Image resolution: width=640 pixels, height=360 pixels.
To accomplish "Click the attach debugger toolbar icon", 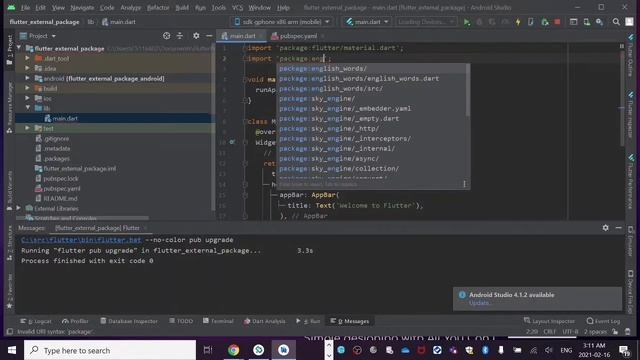I will click(x=544, y=22).
